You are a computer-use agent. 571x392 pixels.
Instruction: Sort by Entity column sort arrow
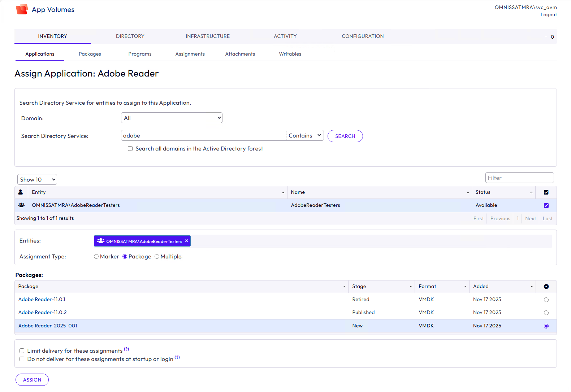pyautogui.click(x=283, y=192)
